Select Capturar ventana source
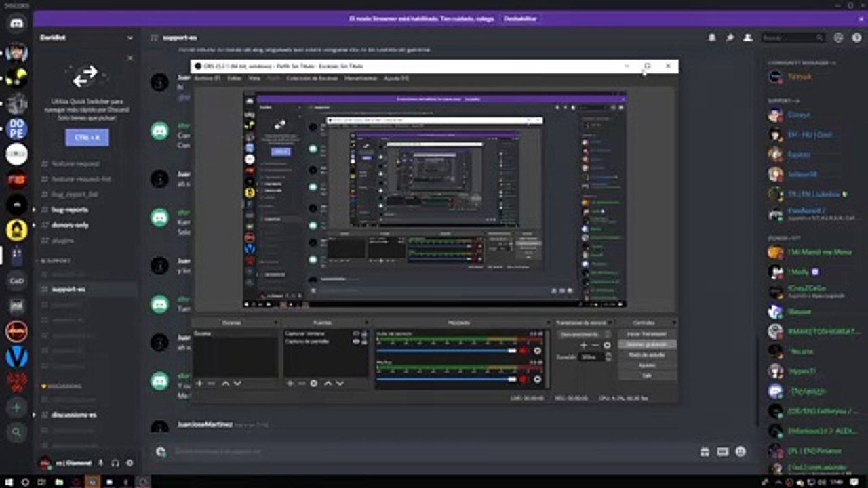The image size is (868, 488). pos(306,334)
